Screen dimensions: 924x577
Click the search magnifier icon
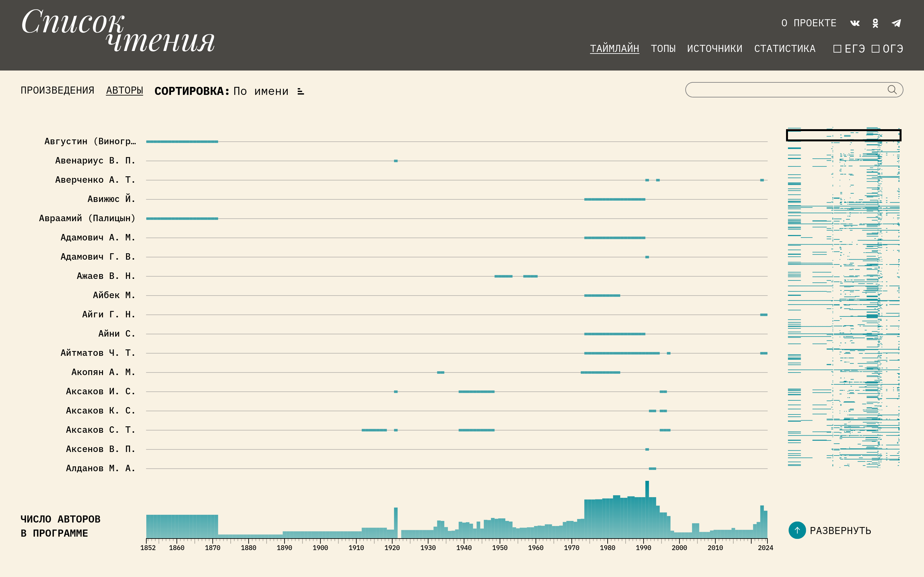pos(892,90)
